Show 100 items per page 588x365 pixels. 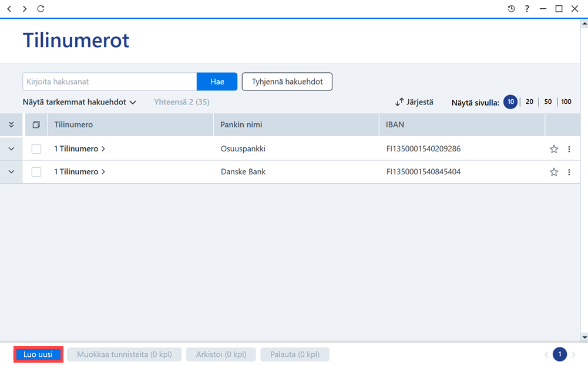566,102
